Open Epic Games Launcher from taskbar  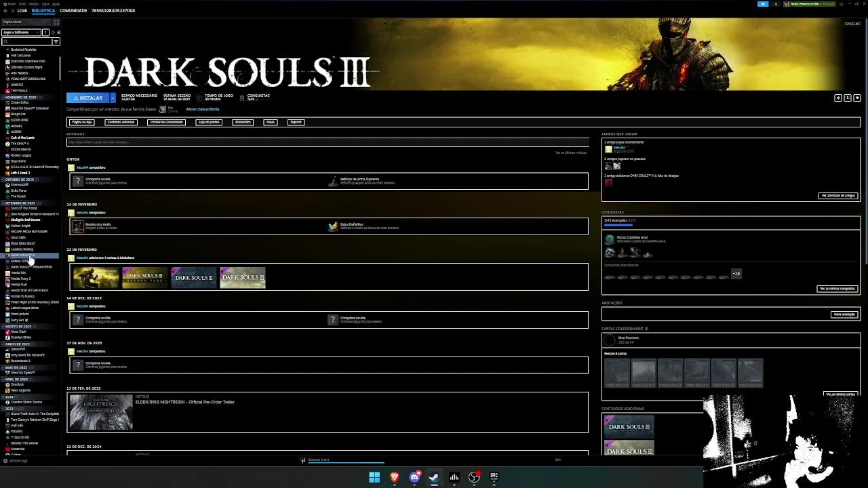tap(494, 477)
